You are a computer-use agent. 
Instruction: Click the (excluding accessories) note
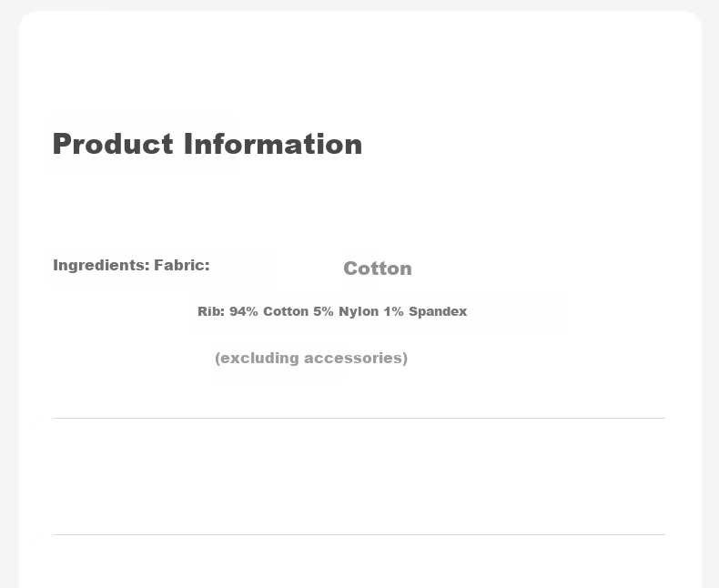tap(311, 358)
